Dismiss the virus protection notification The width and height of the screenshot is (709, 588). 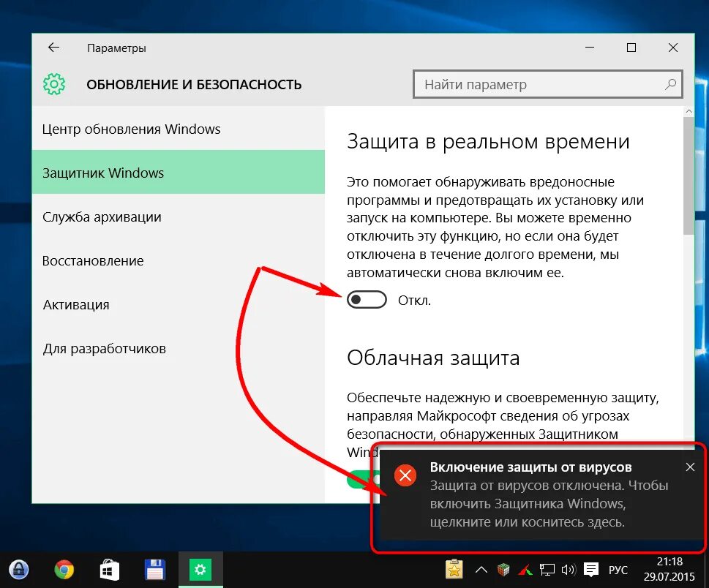click(690, 467)
